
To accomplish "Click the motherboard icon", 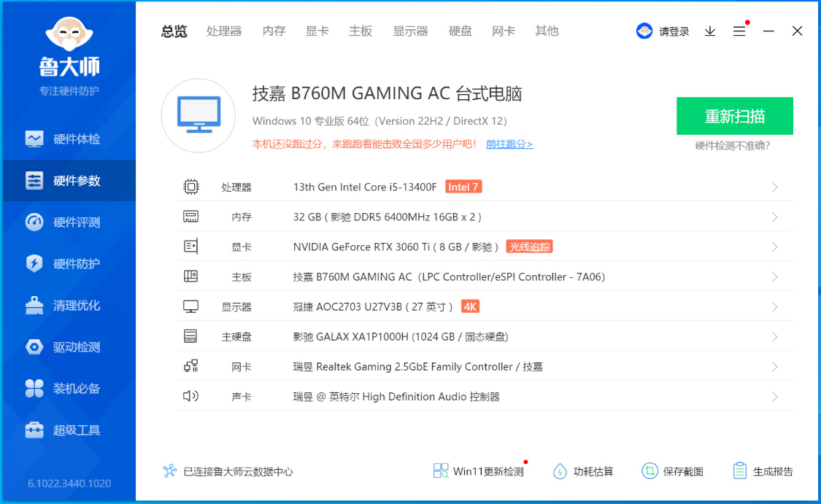I will click(190, 276).
